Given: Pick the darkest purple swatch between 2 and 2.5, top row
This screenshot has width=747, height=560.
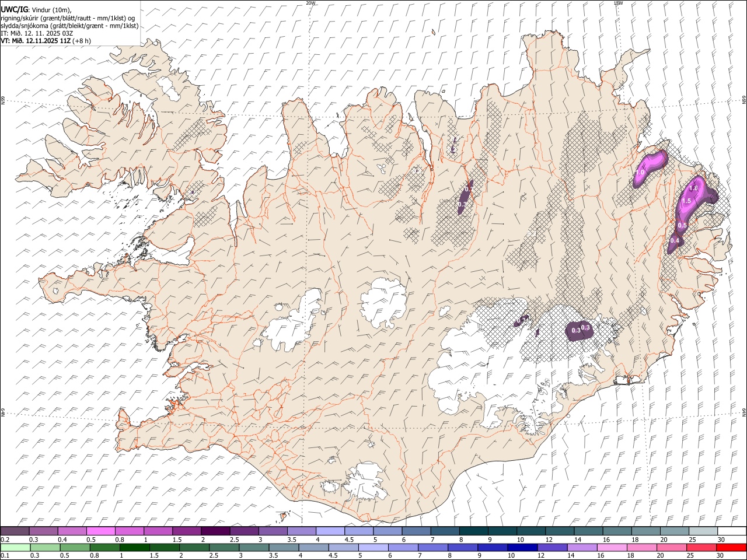Looking at the screenshot, I should (215, 531).
